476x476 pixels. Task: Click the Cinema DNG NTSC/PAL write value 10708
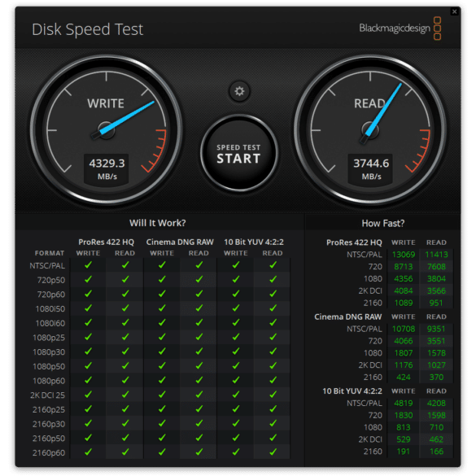(403, 329)
